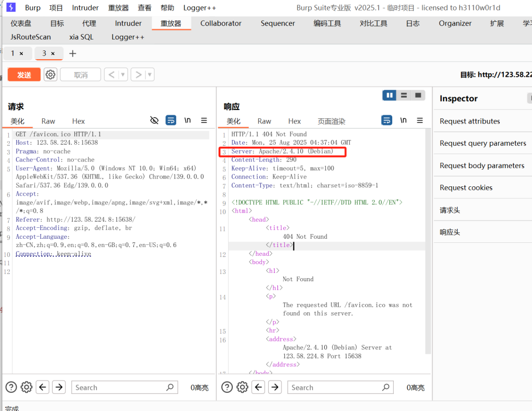Open help for response search bar

click(227, 387)
